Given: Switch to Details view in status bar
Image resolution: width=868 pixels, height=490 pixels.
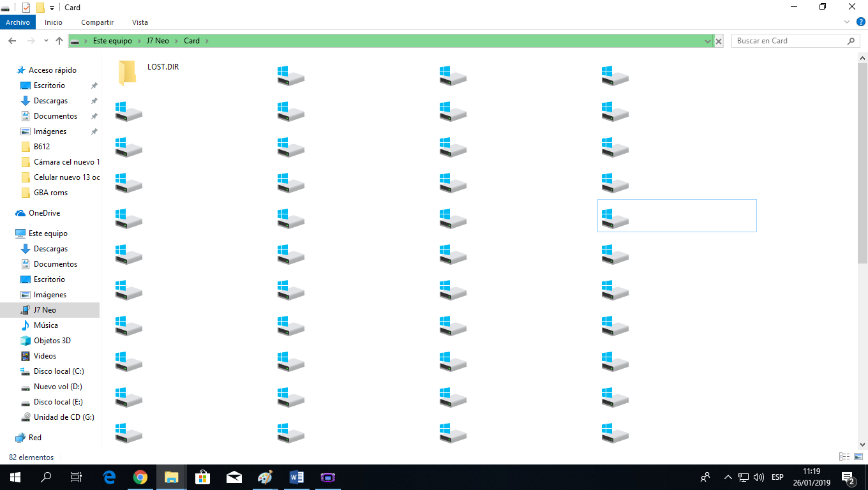Looking at the screenshot, I should tap(844, 457).
